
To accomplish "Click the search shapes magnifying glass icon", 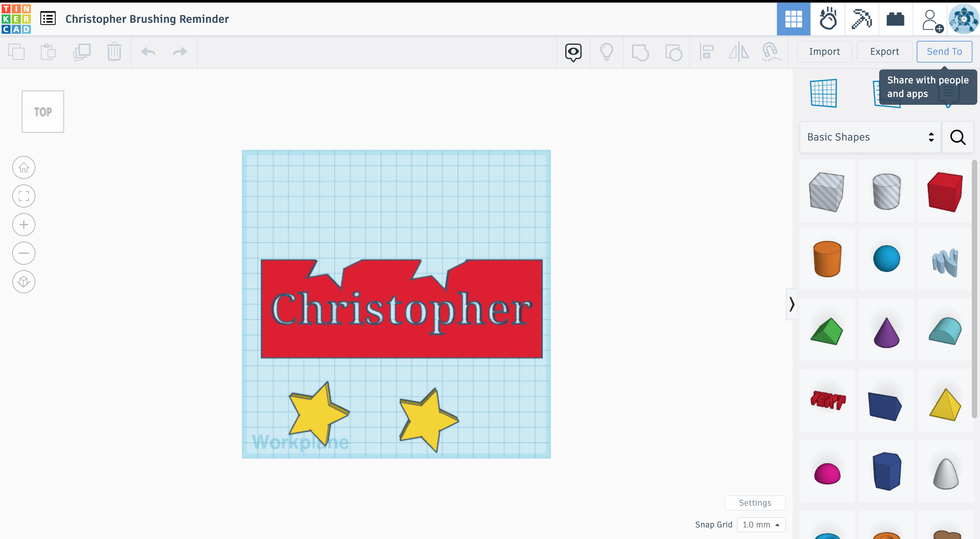I will [x=958, y=137].
